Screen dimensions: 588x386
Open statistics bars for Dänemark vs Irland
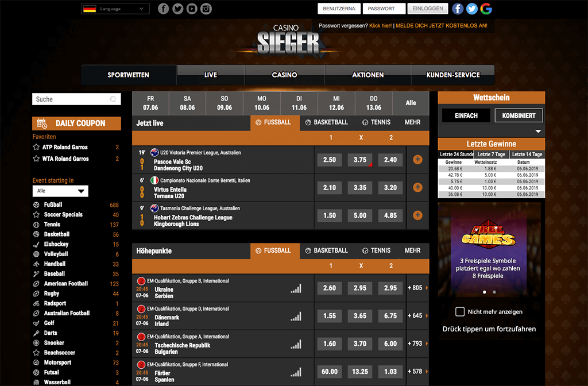[x=296, y=316]
